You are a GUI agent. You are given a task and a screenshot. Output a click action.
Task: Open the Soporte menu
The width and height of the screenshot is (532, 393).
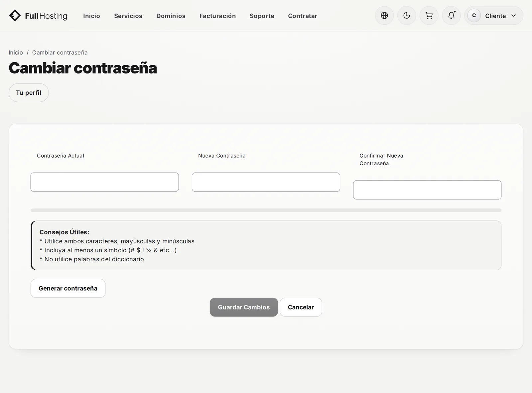[x=262, y=16]
